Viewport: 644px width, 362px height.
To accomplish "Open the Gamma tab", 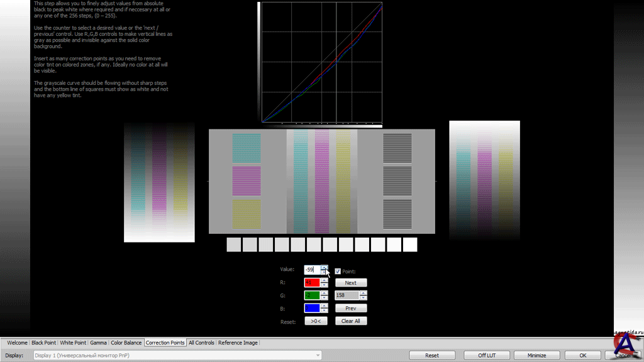I will tap(98, 343).
